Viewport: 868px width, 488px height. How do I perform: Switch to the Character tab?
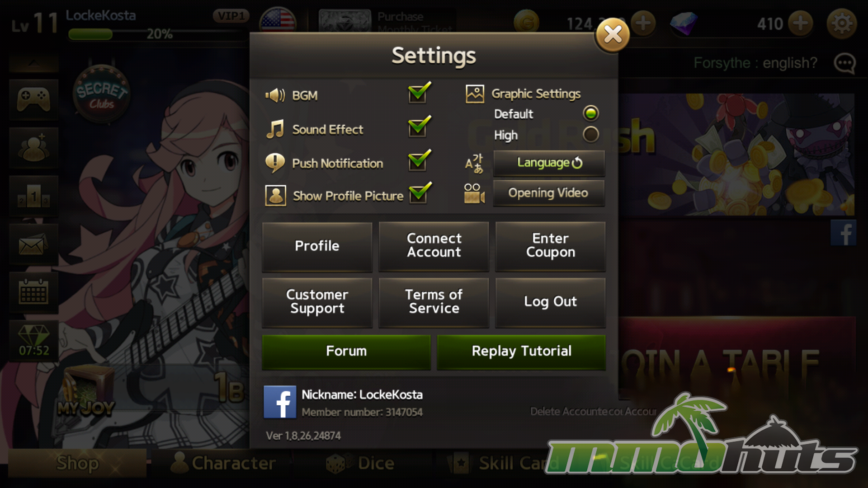[x=223, y=463]
